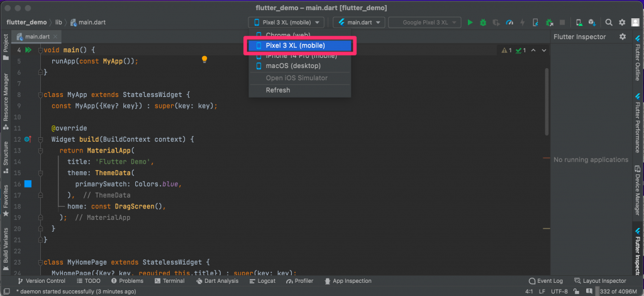This screenshot has width=644, height=296.
Task: Open the blue gauge Profile icon
Action: 509,23
